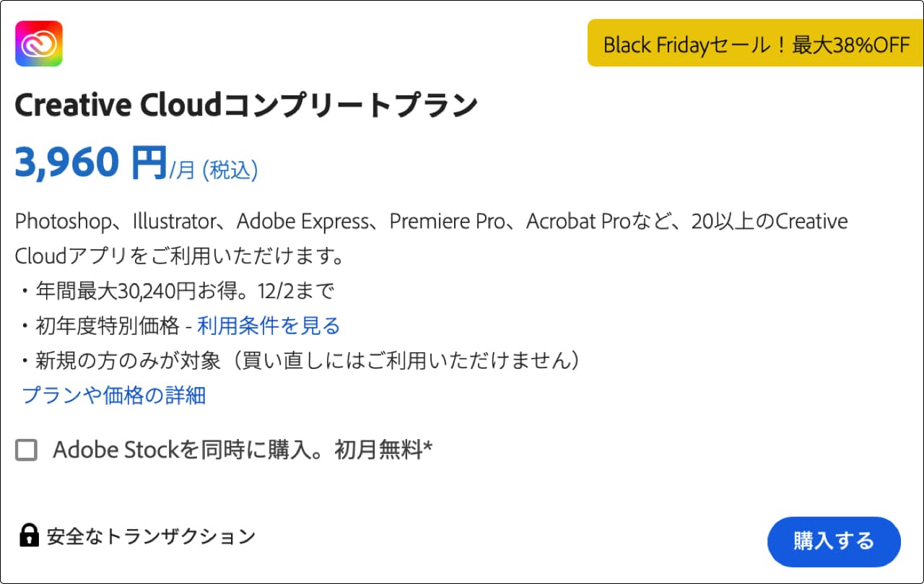Click the 安全なトランザクション text
This screenshot has height=584, width=924.
(151, 536)
